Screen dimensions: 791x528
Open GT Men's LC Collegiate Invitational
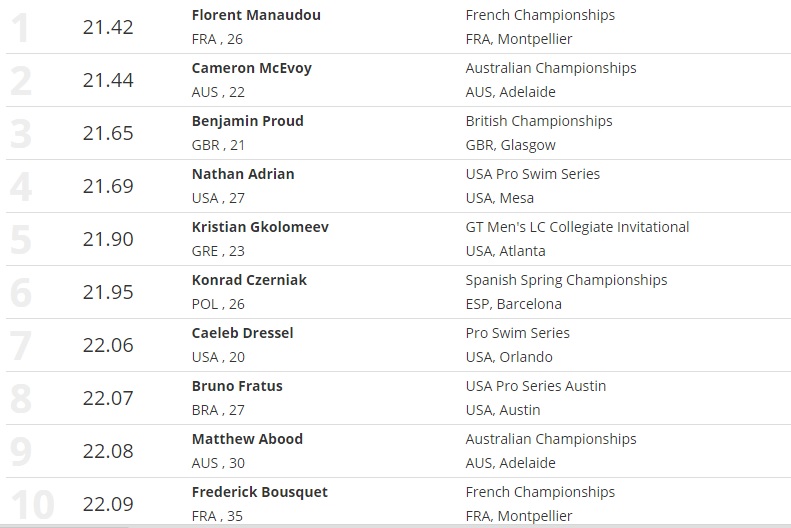577,227
